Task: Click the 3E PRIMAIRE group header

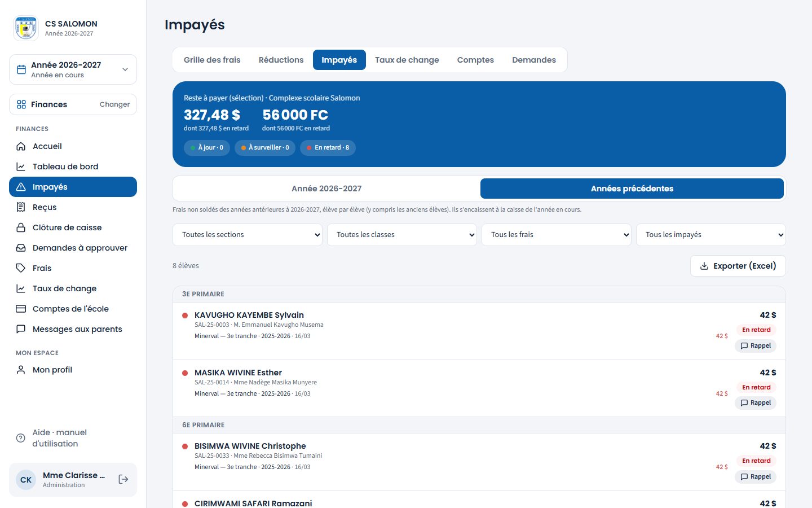Action: (x=479, y=294)
